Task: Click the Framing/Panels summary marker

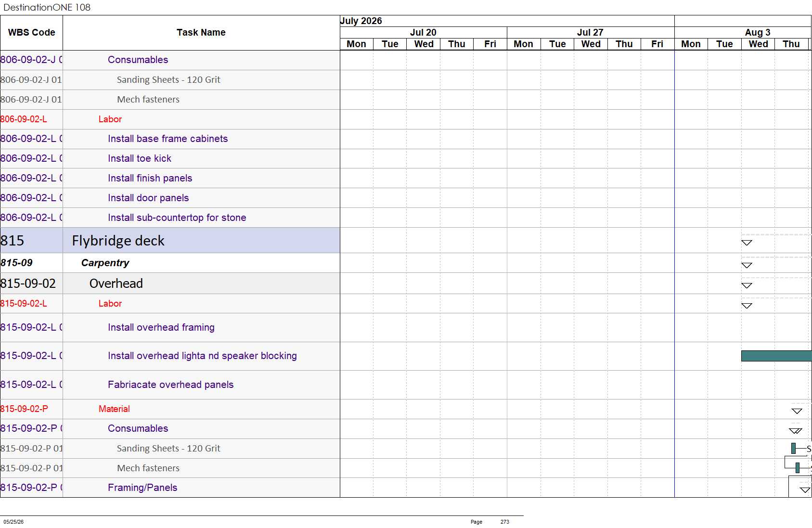Action: (805, 490)
